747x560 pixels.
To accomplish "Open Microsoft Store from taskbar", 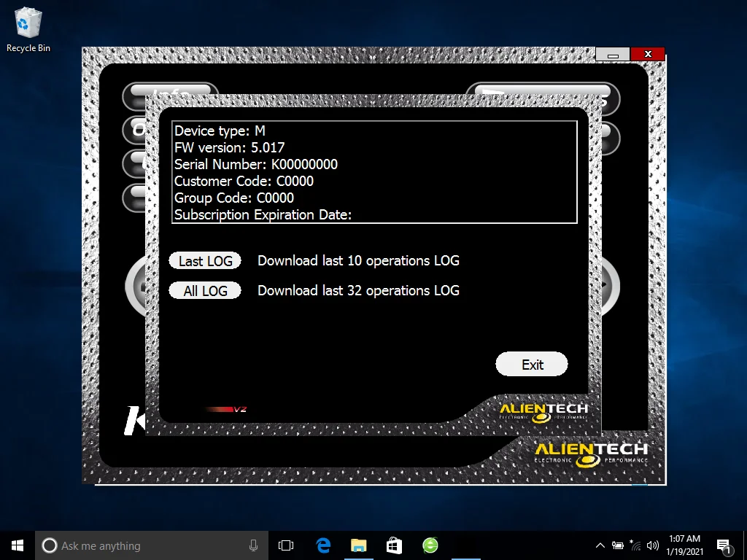I will click(x=394, y=545).
